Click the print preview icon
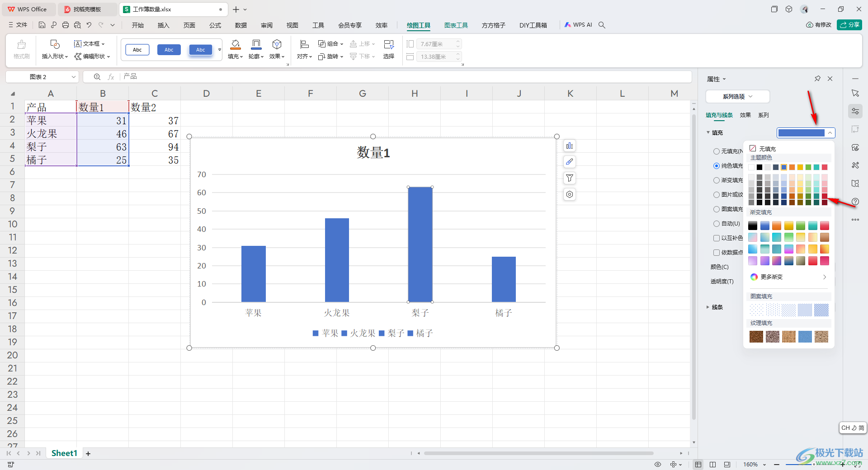 pos(77,25)
